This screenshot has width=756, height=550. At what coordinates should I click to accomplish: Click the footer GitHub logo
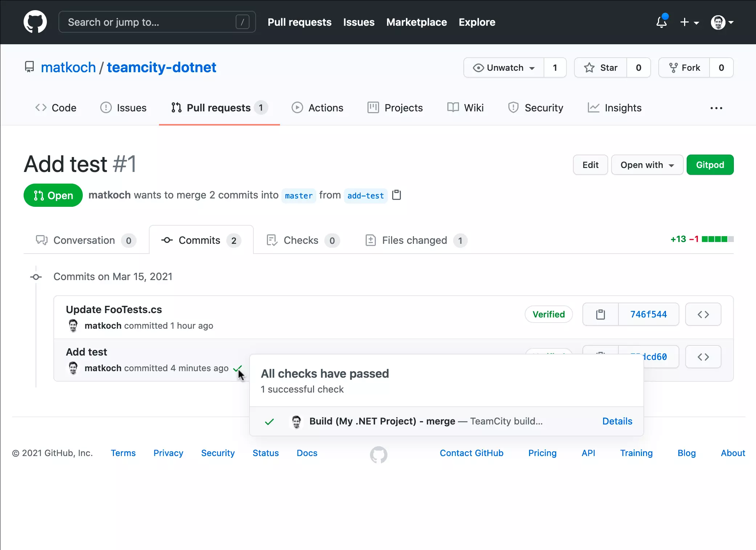[x=378, y=454]
